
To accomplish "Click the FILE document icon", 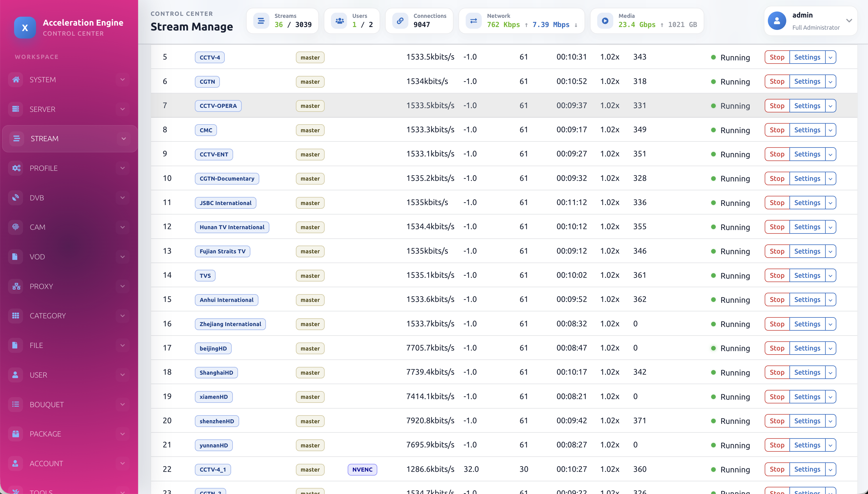I will click(16, 345).
